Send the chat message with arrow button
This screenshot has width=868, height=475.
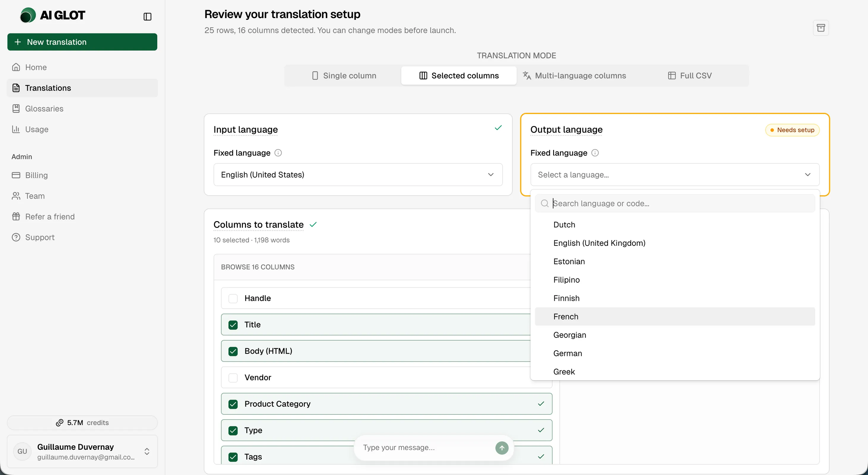point(502,448)
